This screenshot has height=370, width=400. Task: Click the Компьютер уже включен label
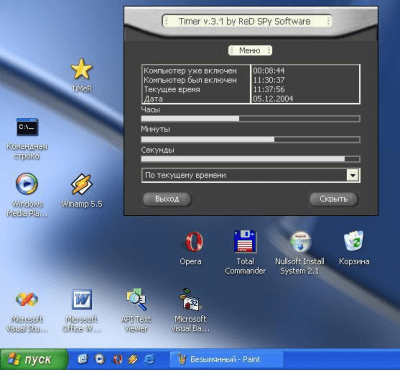[190, 71]
